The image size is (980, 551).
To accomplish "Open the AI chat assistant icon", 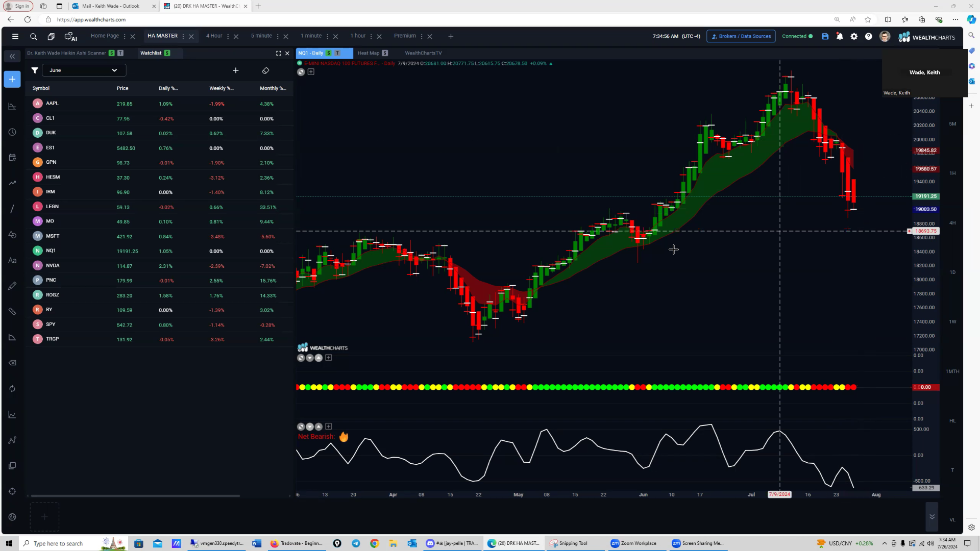I will coord(70,36).
